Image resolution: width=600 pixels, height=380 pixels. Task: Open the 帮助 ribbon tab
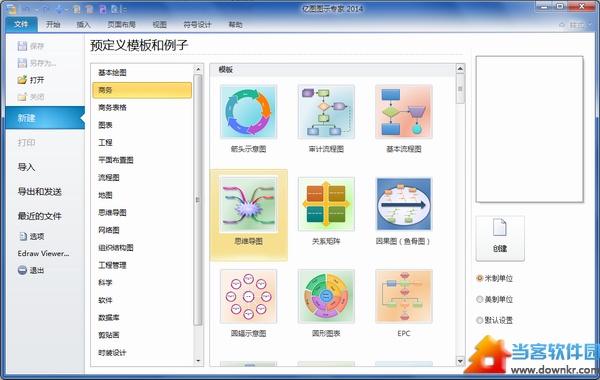235,24
